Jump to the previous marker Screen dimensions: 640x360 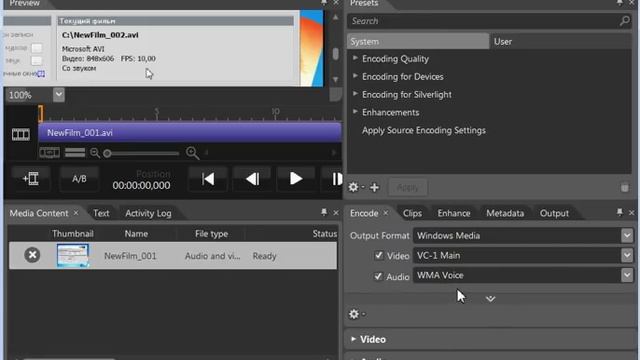(x=208, y=179)
